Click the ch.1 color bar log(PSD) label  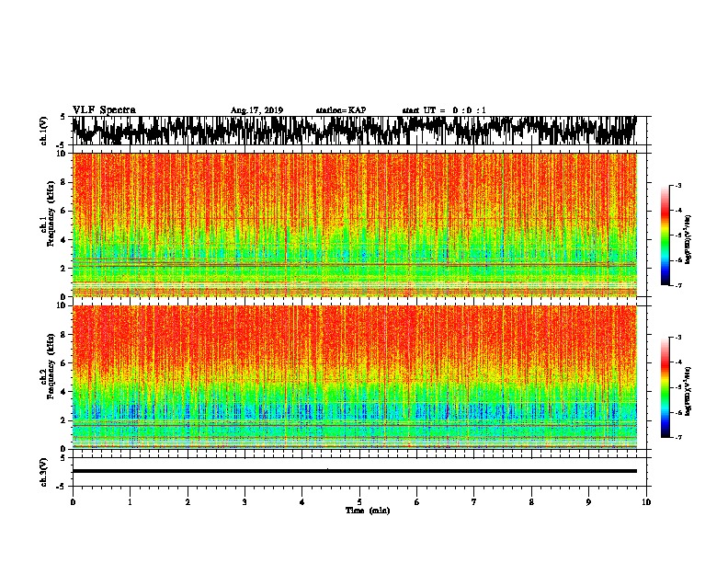tap(688, 240)
